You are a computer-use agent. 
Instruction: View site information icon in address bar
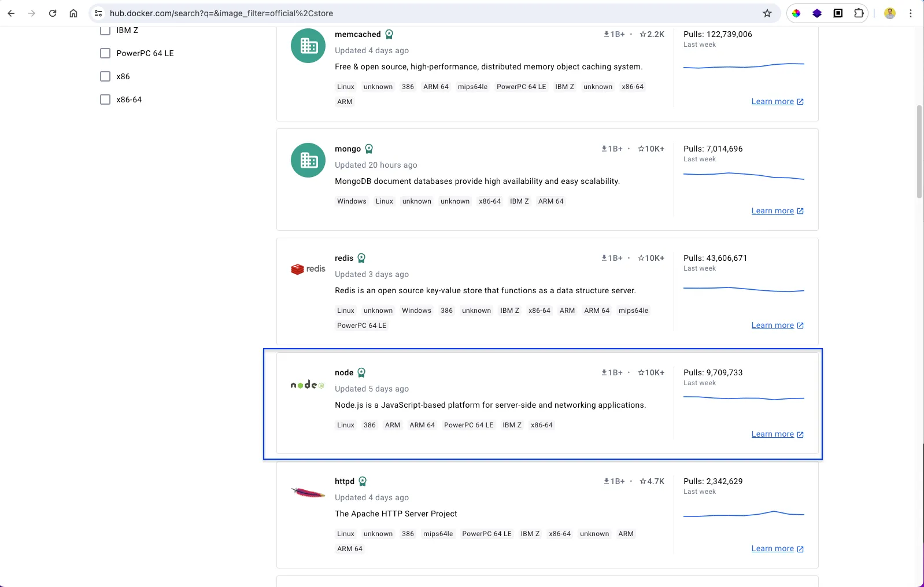coord(98,13)
